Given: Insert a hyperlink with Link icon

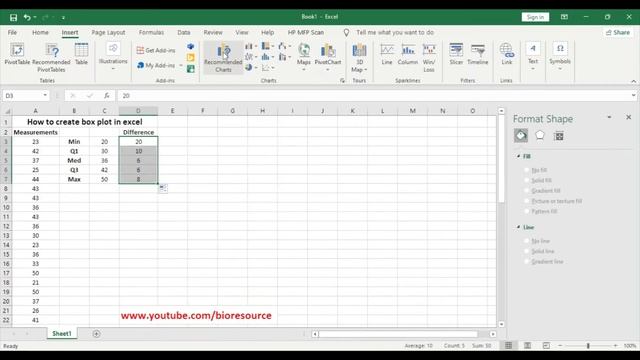Looking at the screenshot, I should click(507, 53).
